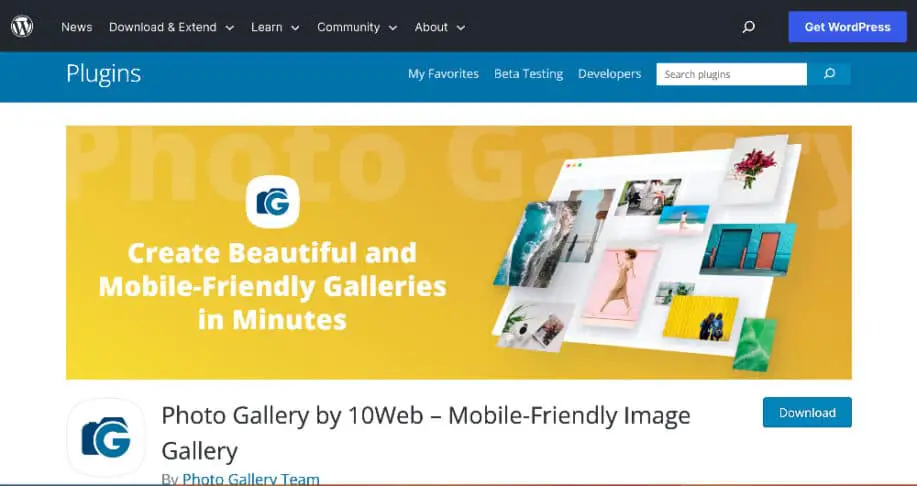Expand the Learn dropdown menu
Image resolution: width=917 pixels, height=486 pixels.
point(275,27)
